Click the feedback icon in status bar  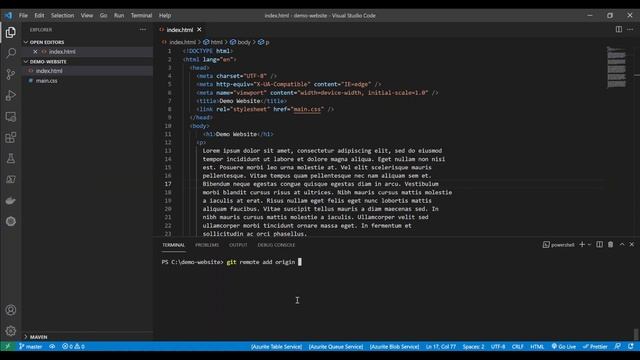(x=618, y=347)
